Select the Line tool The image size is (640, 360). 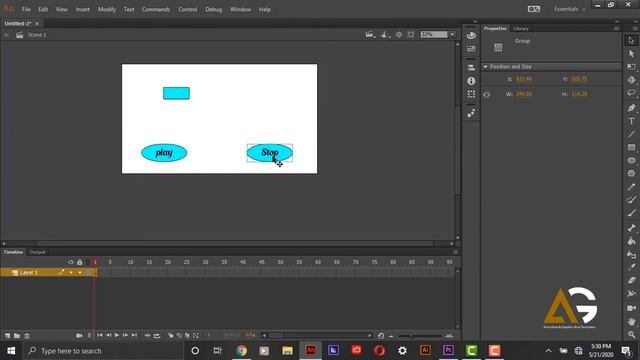[631, 134]
